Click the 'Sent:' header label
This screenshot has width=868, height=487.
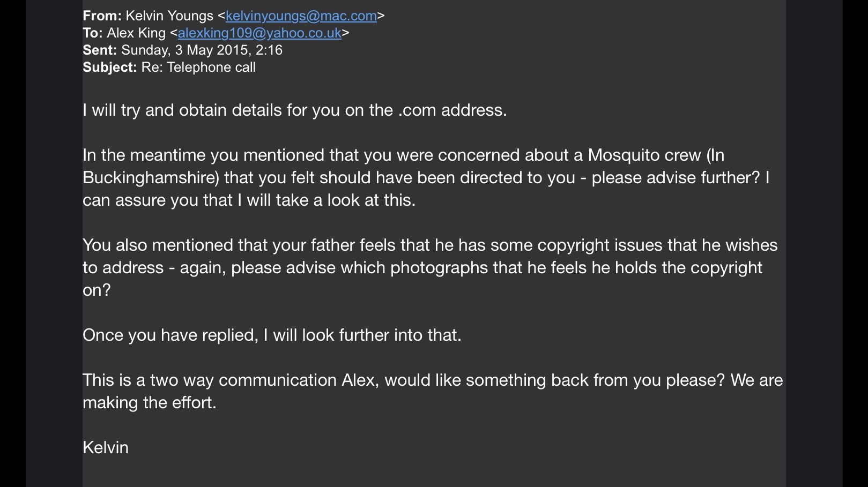(x=100, y=50)
